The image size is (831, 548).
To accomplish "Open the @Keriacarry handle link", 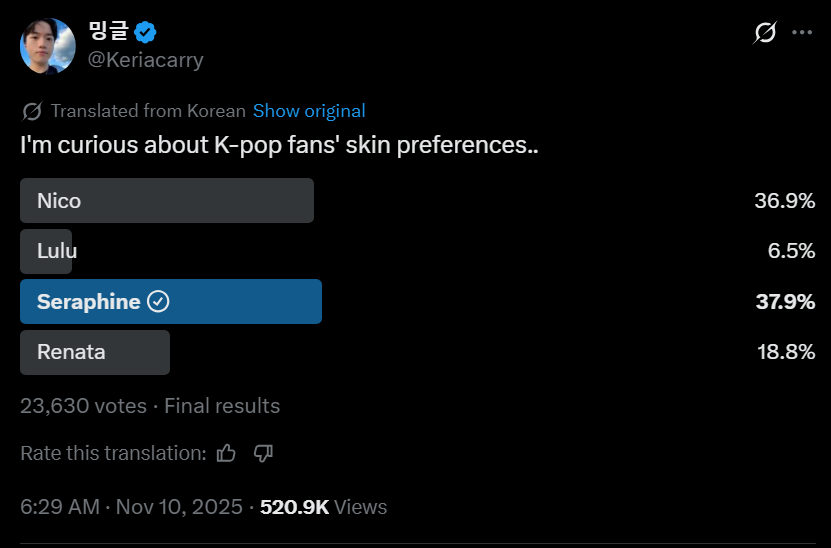I will (145, 60).
